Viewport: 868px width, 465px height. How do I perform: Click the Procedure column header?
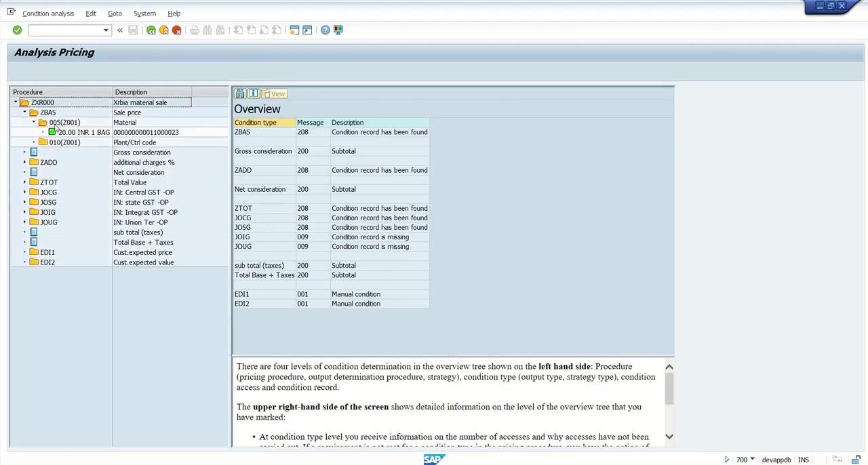[61, 92]
